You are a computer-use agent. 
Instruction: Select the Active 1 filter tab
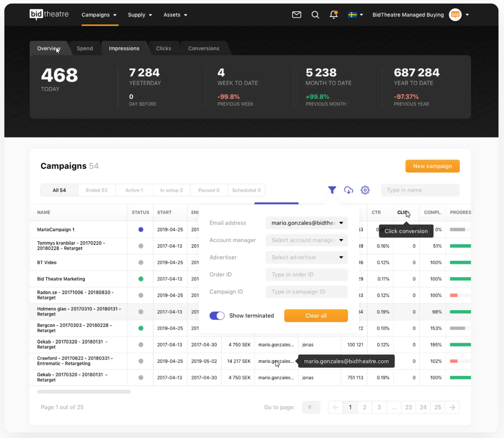pyautogui.click(x=134, y=190)
